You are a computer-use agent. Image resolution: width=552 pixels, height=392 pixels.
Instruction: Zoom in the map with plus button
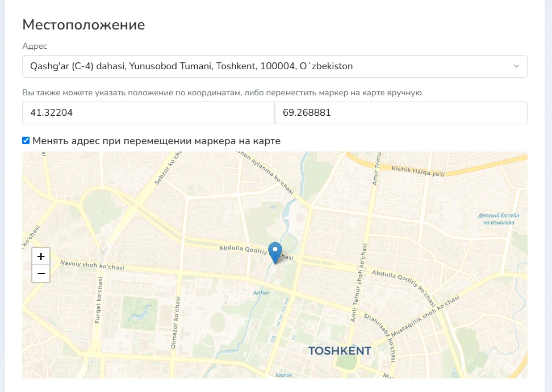41,256
